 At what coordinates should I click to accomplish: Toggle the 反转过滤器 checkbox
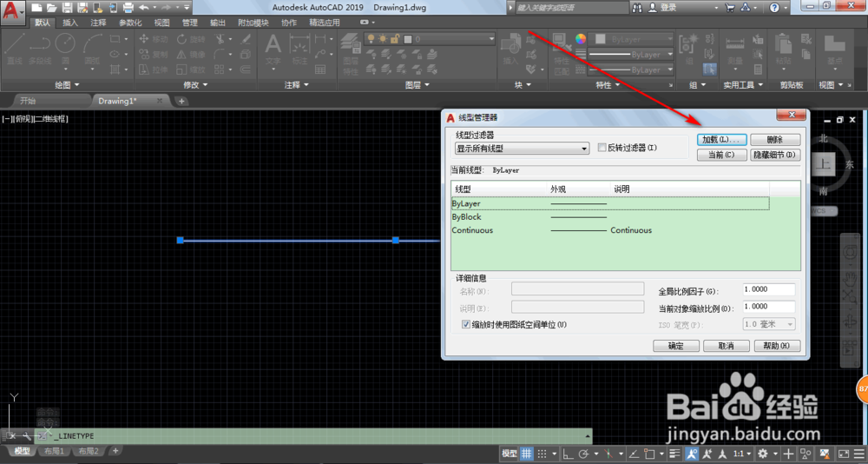tap(602, 148)
